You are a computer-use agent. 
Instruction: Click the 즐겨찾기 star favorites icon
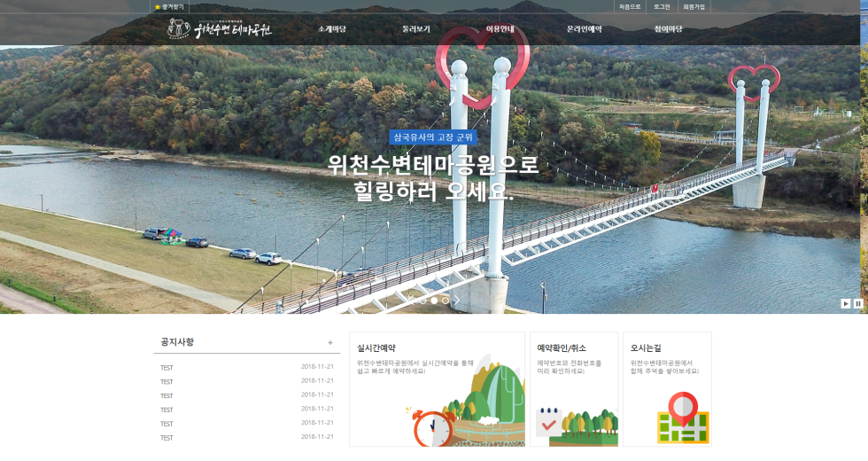pyautogui.click(x=158, y=6)
